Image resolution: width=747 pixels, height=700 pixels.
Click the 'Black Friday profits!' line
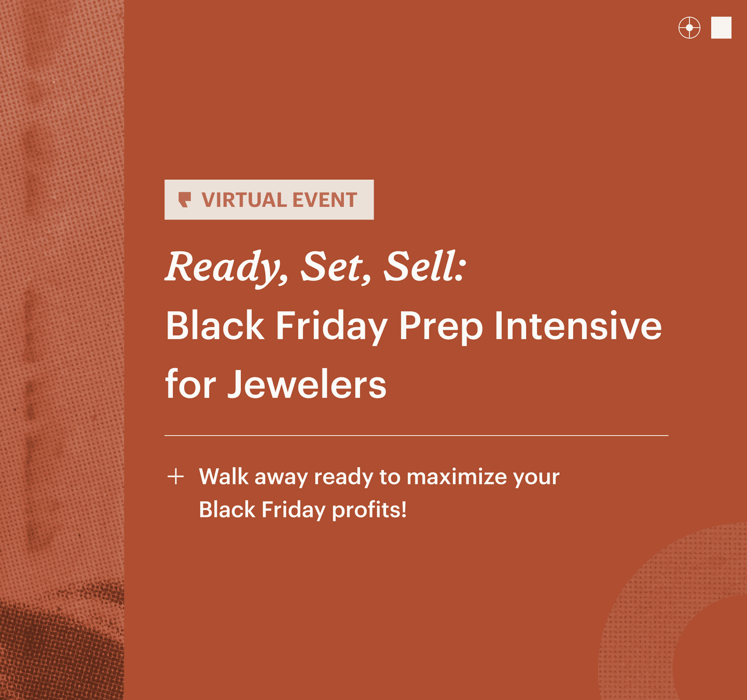(303, 510)
